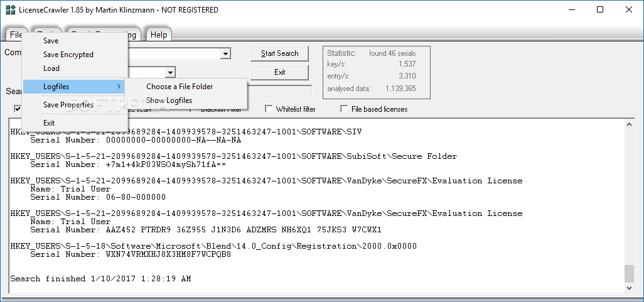Open the File menu tab
The width and height of the screenshot is (644, 302).
pos(16,35)
